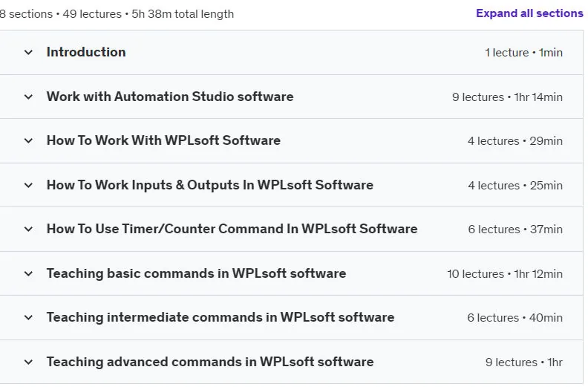Click the '10 lectures • 1hr 12min' text
The height and width of the screenshot is (387, 588).
tap(504, 274)
